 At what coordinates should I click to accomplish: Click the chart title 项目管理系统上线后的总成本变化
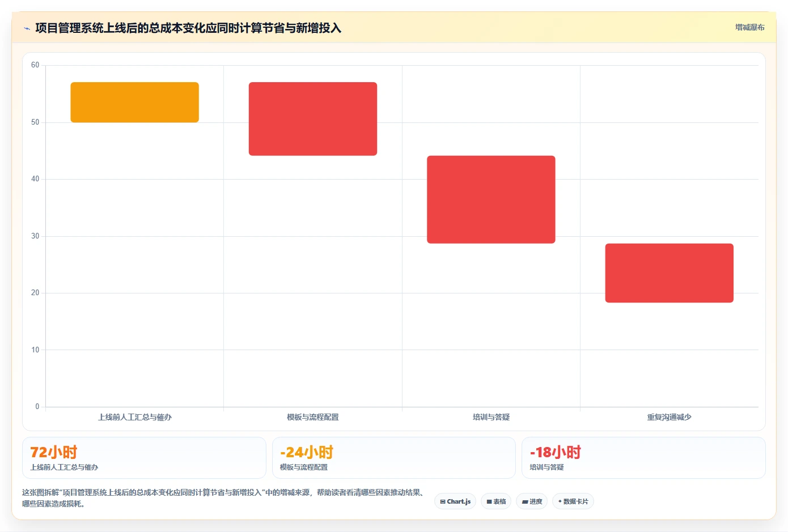tap(188, 28)
